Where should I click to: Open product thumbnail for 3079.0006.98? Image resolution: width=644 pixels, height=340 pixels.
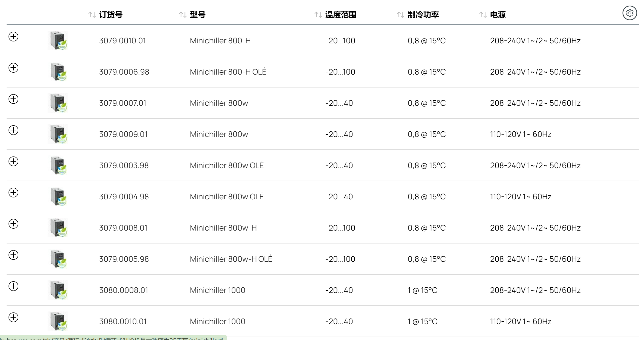58,72
